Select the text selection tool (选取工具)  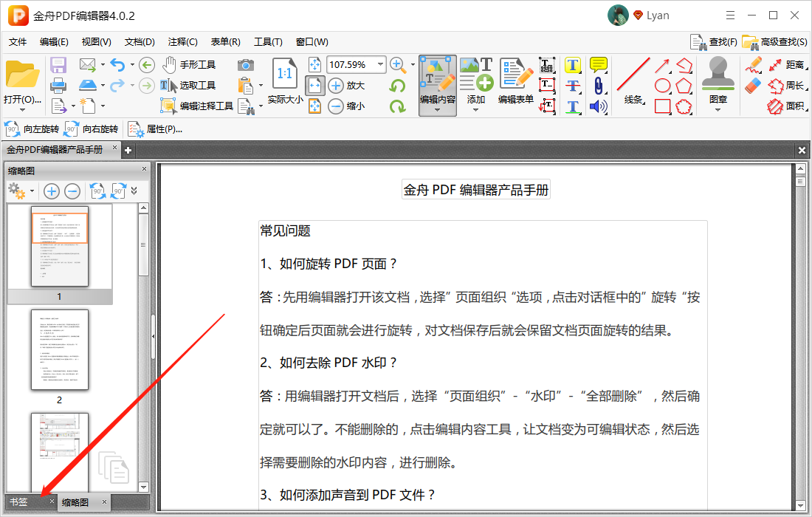point(187,86)
